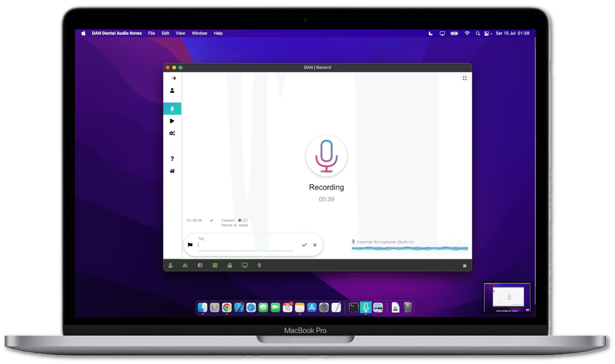Open the File menu

coord(151,33)
